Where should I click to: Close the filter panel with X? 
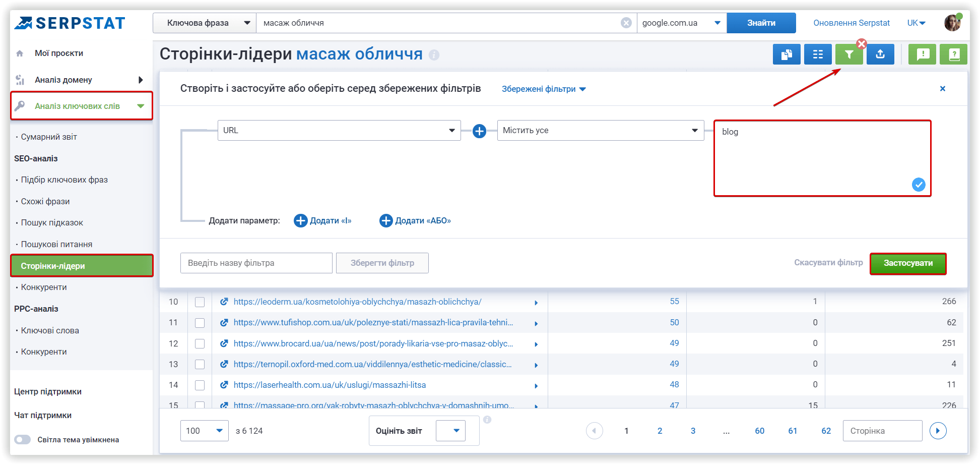tap(943, 89)
